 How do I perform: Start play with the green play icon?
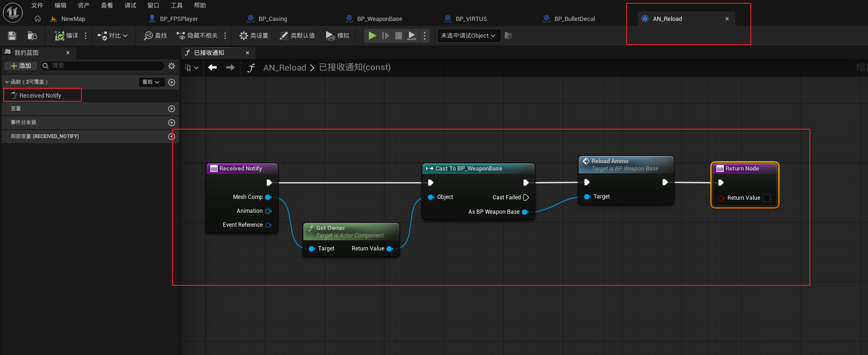click(x=372, y=36)
